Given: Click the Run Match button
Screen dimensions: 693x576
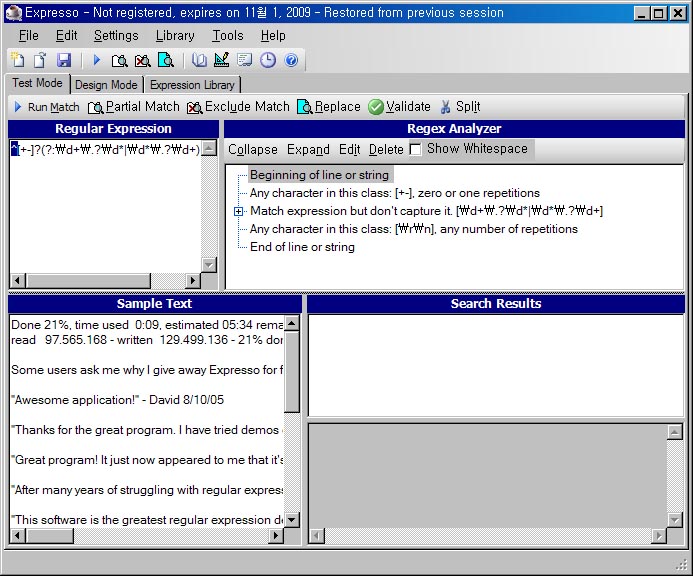Looking at the screenshot, I should [x=47, y=107].
